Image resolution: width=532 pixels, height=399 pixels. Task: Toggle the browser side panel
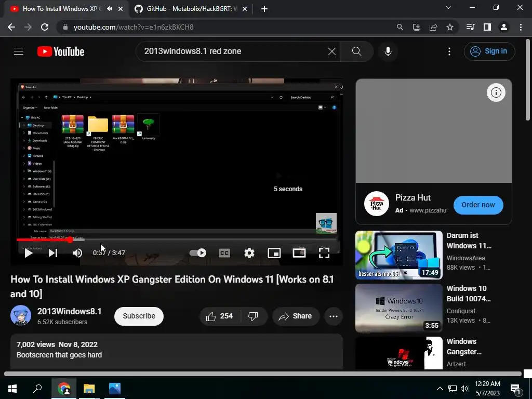(487, 27)
